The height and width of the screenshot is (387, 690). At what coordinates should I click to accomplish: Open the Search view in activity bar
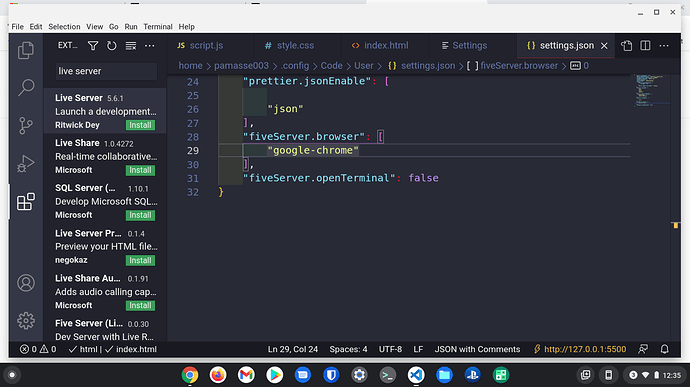[x=26, y=87]
